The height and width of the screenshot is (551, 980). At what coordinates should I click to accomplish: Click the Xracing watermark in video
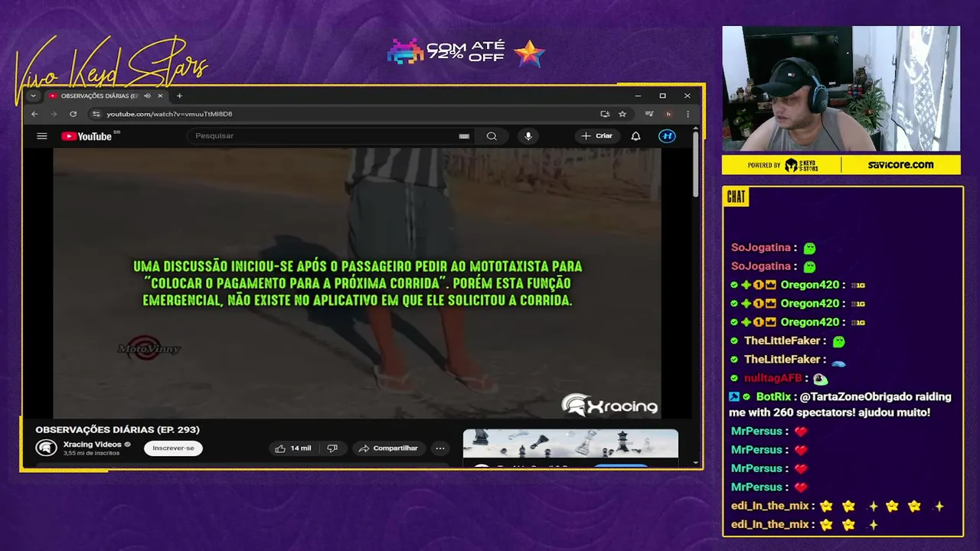click(609, 406)
